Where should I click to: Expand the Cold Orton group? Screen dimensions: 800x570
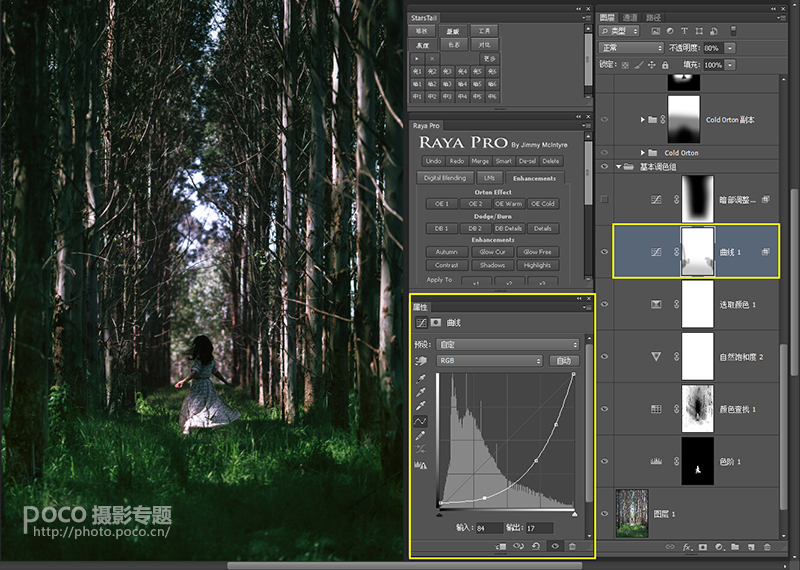coord(643,153)
